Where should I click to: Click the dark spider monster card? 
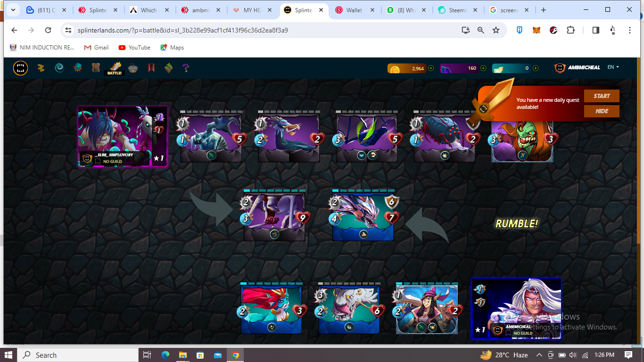444,138
